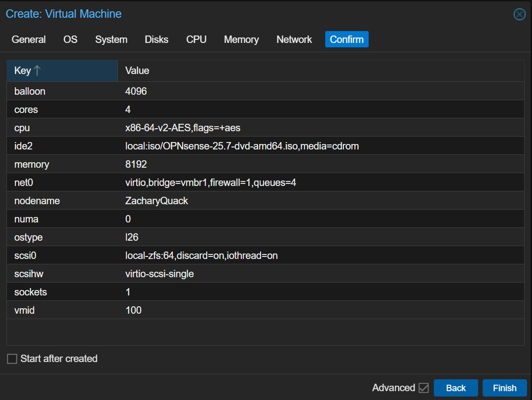The width and height of the screenshot is (532, 400).
Task: Close the Create Virtual Machine dialog
Action: [x=519, y=14]
